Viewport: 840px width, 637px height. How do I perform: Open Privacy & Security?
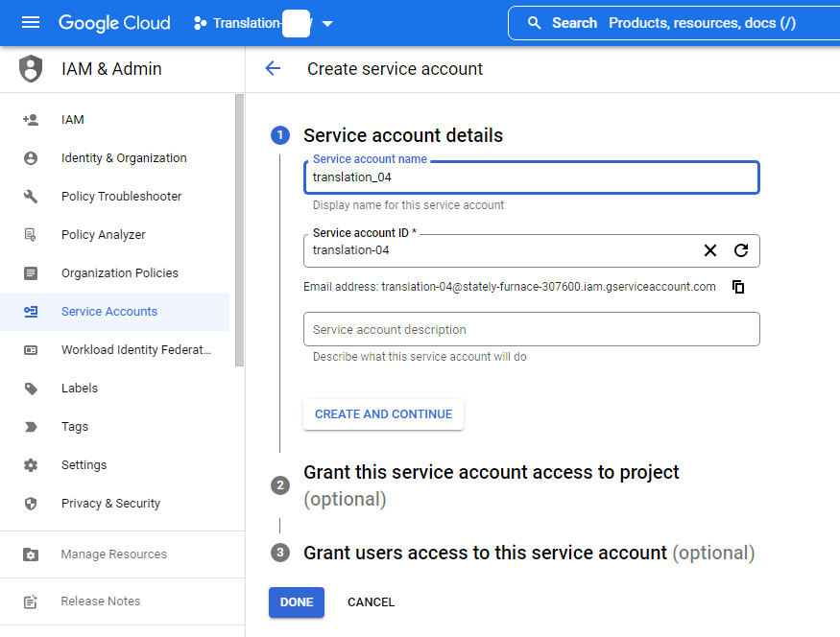point(114,504)
